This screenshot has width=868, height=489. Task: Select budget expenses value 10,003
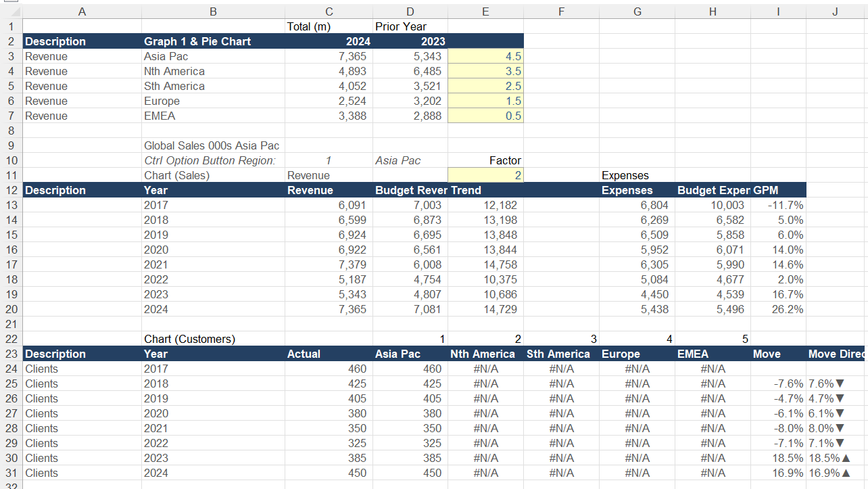pyautogui.click(x=713, y=205)
